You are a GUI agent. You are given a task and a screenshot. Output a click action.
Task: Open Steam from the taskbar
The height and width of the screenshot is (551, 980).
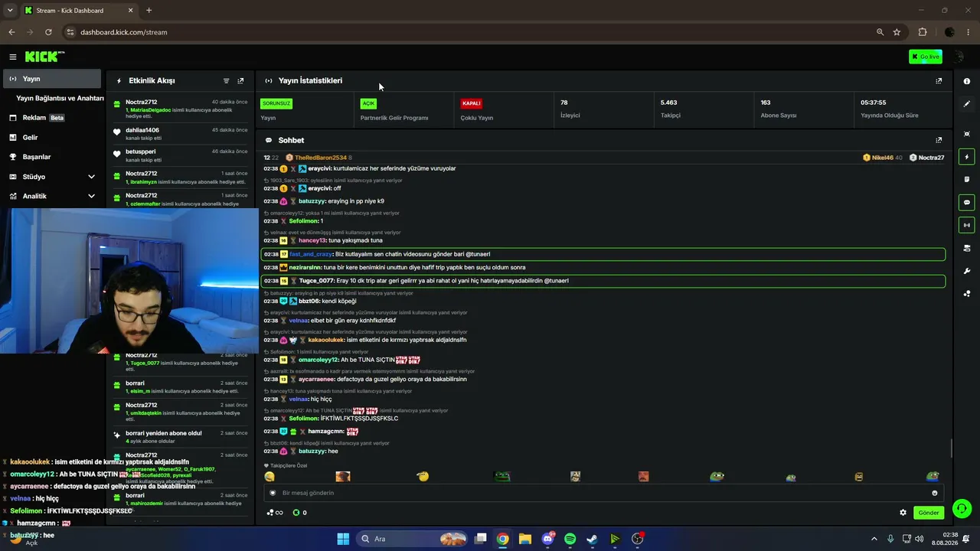point(592,539)
